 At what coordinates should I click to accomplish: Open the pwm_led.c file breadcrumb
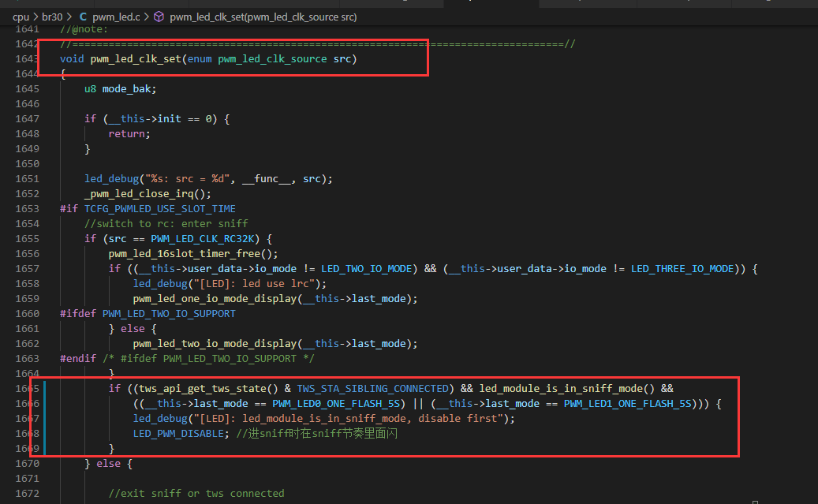[x=116, y=17]
